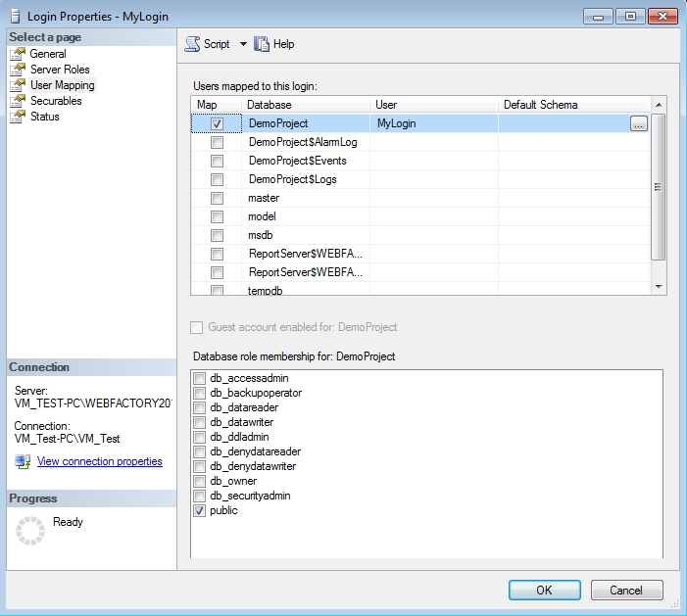This screenshot has width=687, height=616.
Task: Uncheck the DemoProject map checkbox
Action: (217, 124)
